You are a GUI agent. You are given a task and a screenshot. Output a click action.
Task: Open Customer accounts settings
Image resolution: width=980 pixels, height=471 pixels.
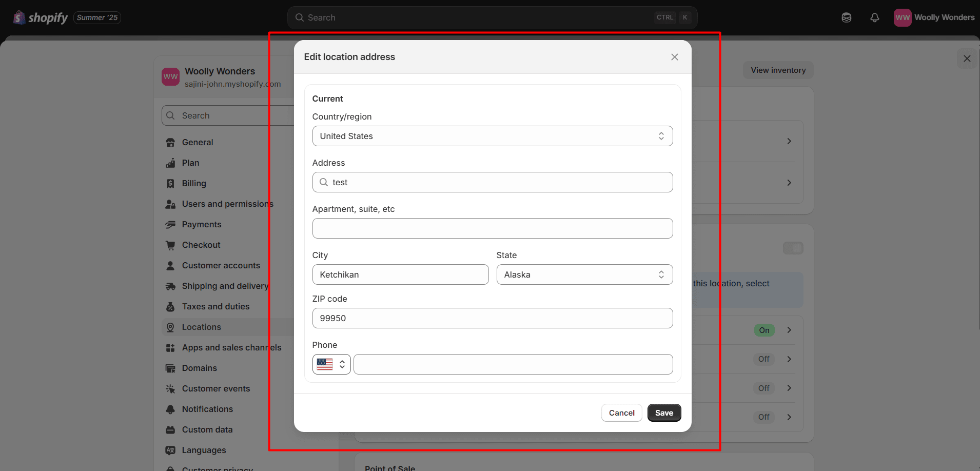click(x=221, y=265)
